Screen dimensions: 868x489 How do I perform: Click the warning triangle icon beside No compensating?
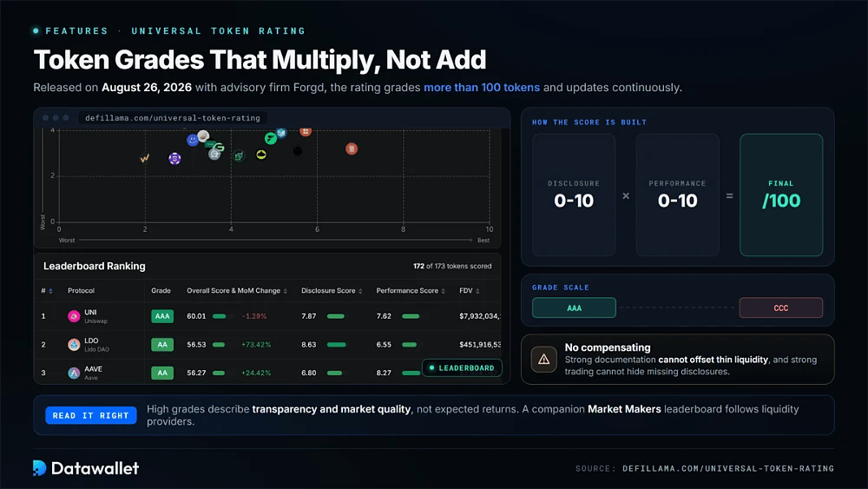tap(543, 360)
